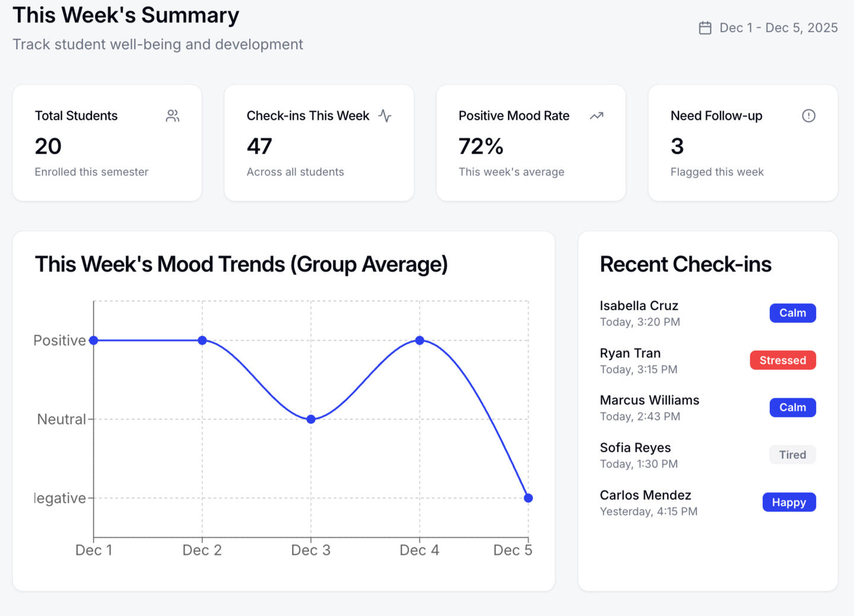Click the people icon on Total Students card
This screenshot has height=616, width=854.
point(172,116)
